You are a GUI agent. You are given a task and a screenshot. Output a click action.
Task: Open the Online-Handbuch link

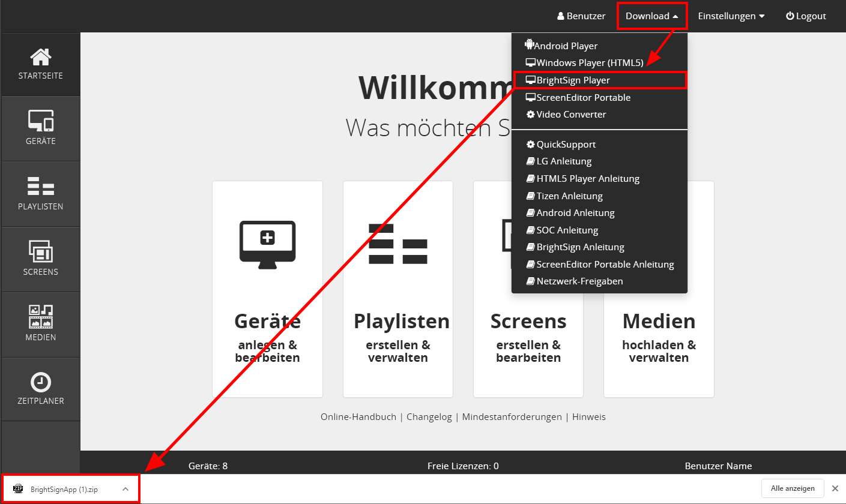pyautogui.click(x=358, y=417)
